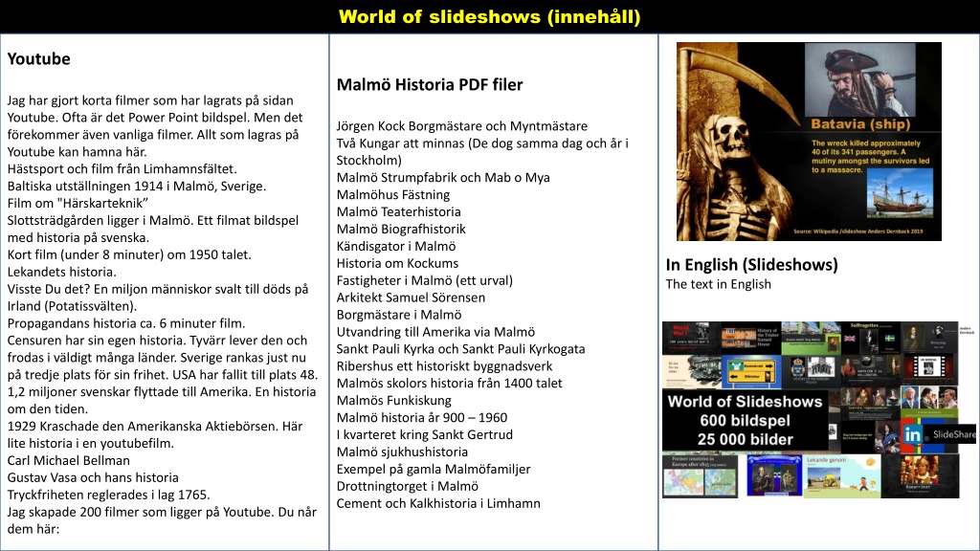
Task: Select 'Fastigheter i Malmö (ett urval)'
Action: click(x=424, y=280)
